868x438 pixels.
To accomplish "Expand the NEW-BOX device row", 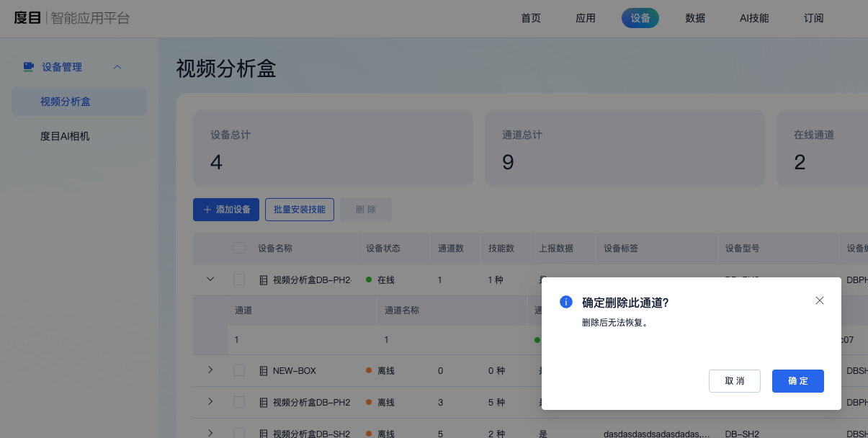I will pos(210,370).
